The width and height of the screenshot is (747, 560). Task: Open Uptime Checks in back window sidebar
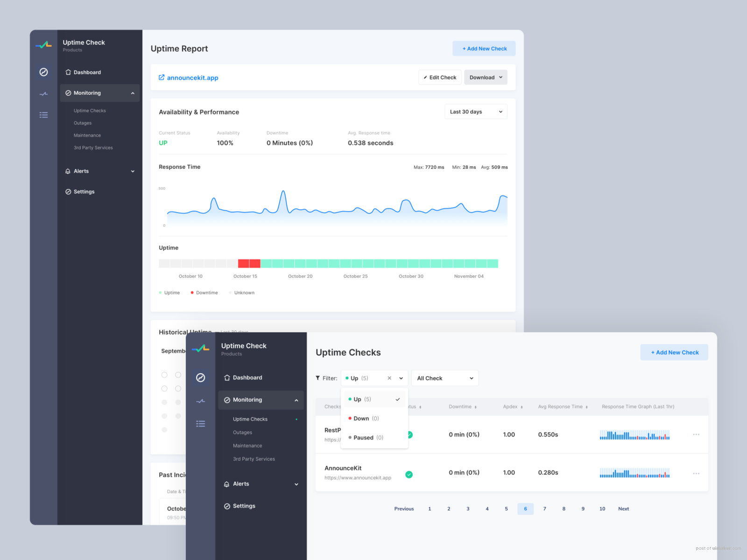click(x=90, y=111)
